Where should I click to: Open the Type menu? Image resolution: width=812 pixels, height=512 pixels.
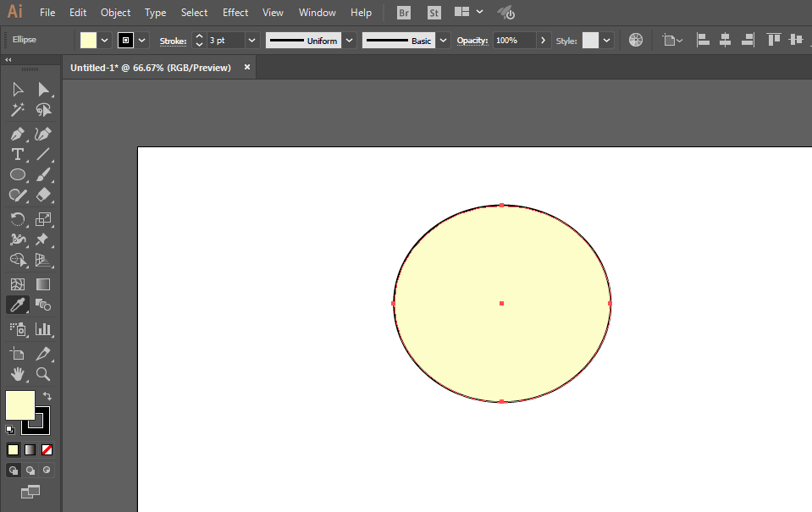(x=155, y=13)
